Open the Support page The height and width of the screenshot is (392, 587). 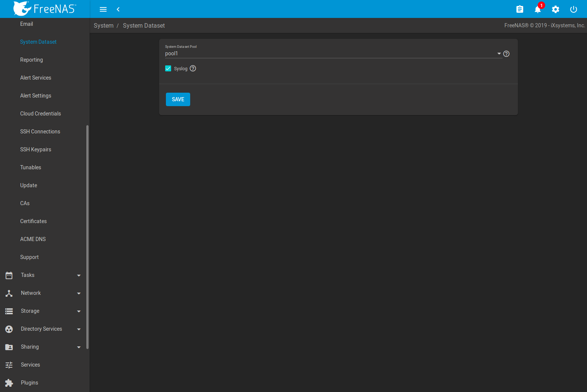click(29, 257)
